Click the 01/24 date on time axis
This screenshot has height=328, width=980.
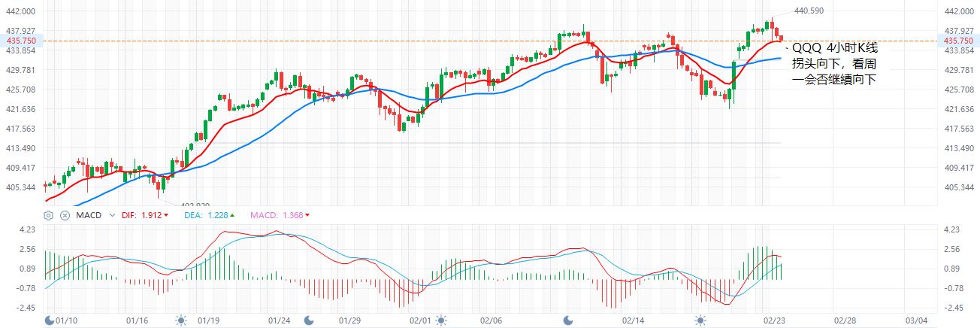[279, 320]
